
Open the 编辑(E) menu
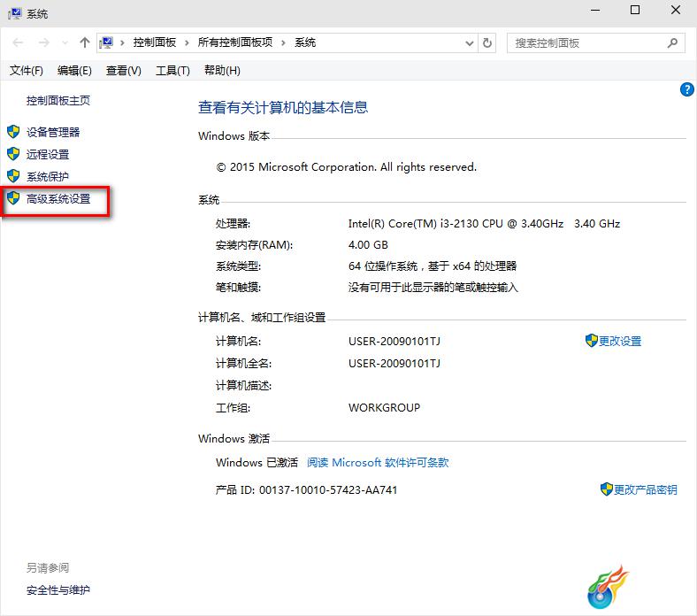74,70
